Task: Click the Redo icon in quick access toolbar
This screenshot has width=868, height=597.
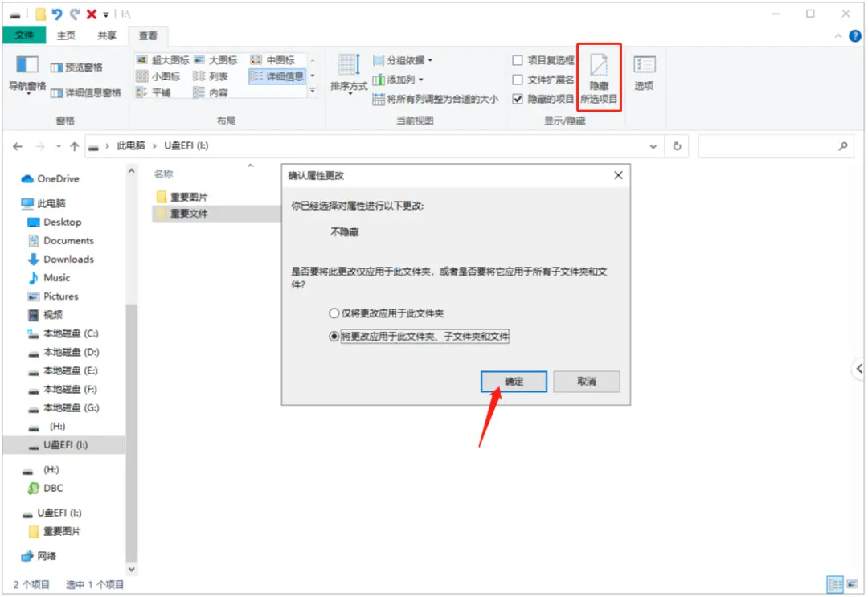Action: pos(75,14)
